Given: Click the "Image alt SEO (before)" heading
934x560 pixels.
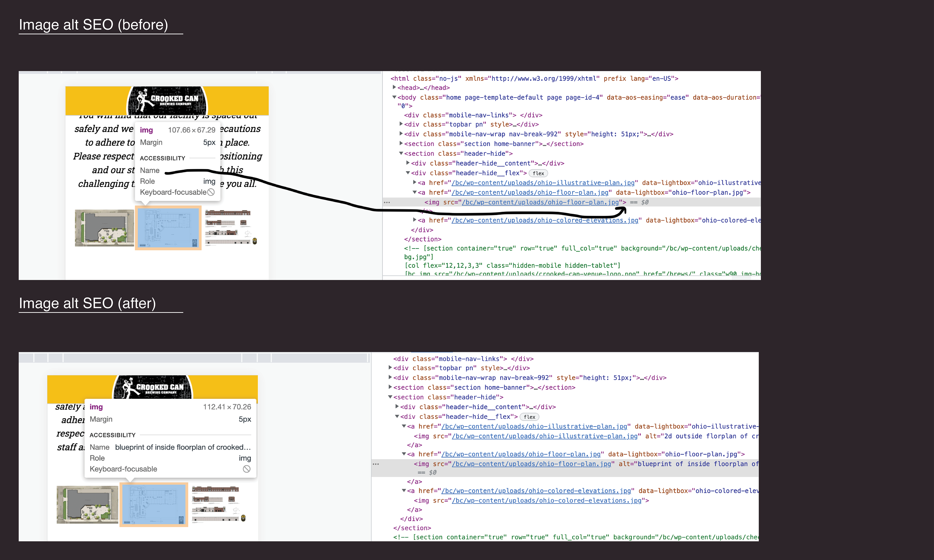Looking at the screenshot, I should (x=93, y=25).
